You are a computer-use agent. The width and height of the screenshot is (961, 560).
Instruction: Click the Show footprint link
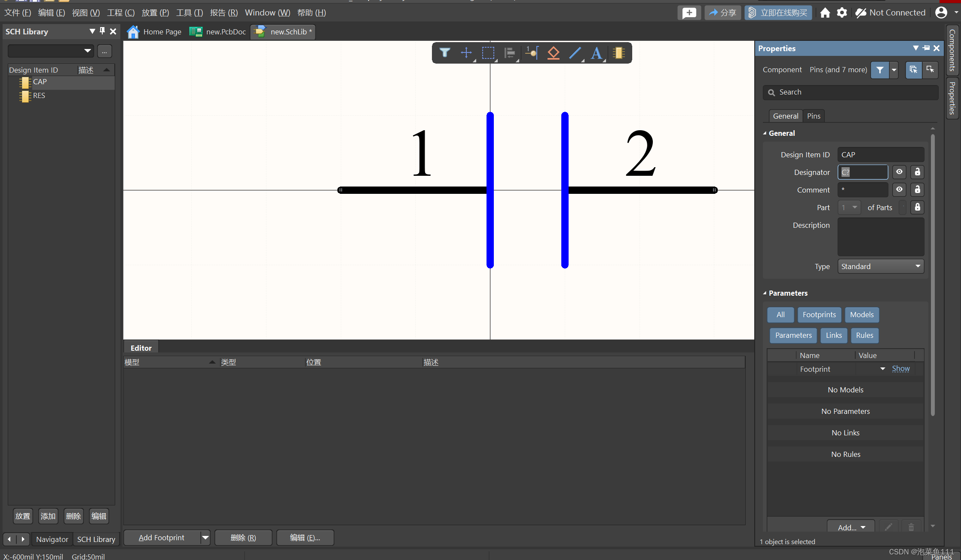(x=900, y=369)
